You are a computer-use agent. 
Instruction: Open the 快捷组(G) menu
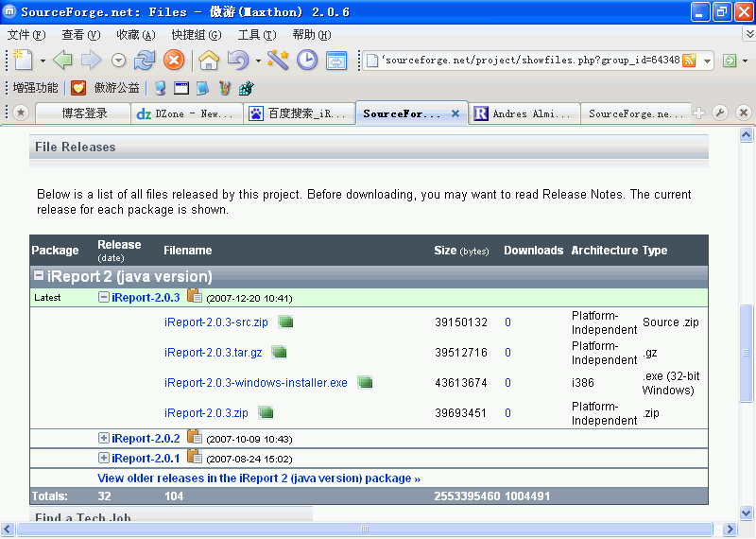[197, 35]
